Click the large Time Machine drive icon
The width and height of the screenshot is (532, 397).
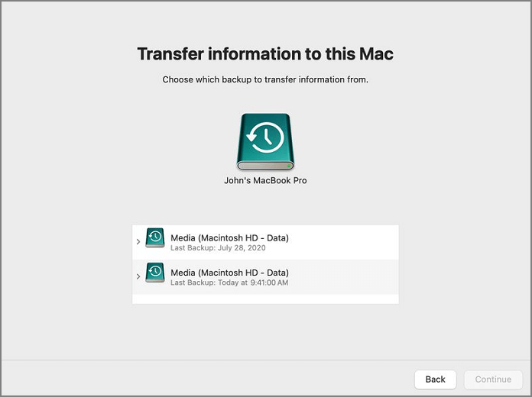(265, 142)
